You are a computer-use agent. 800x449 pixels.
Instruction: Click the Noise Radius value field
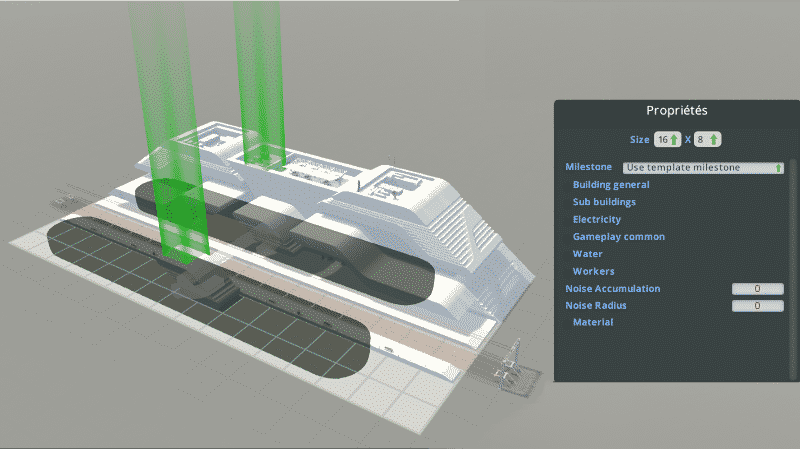point(757,306)
